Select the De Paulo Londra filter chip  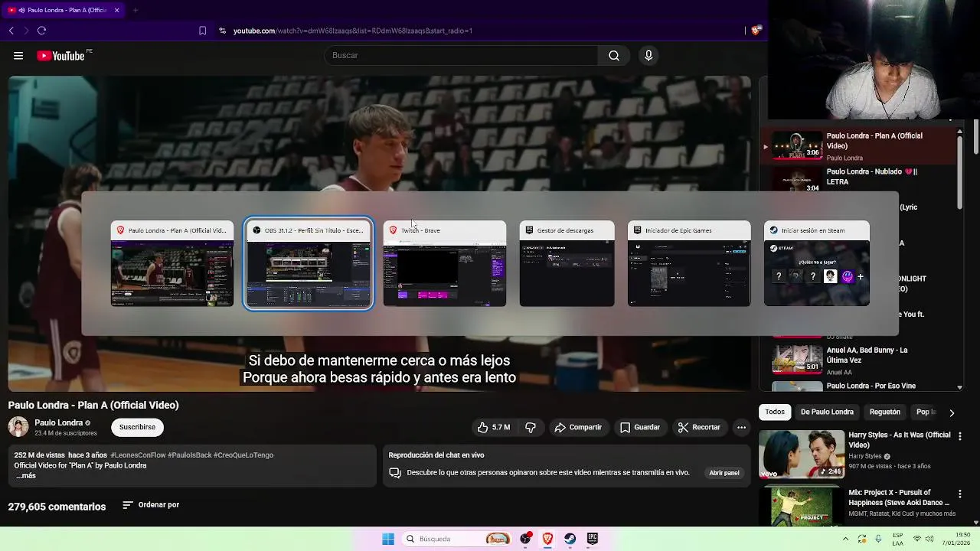click(x=827, y=412)
